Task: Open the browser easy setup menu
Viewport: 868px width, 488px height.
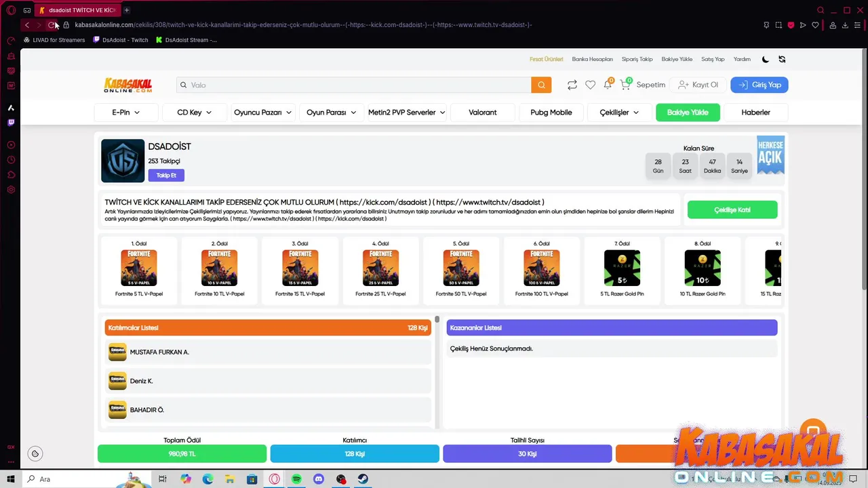Action: click(857, 25)
